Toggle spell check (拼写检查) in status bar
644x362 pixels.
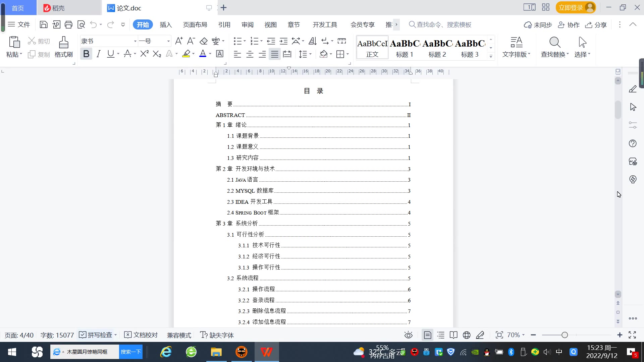[x=96, y=335]
